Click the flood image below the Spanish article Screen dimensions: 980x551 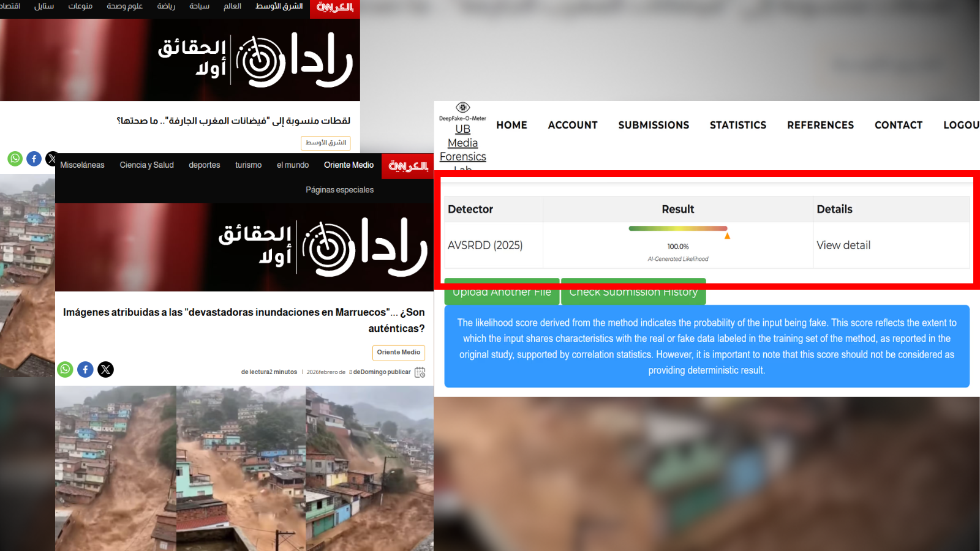[x=244, y=468]
